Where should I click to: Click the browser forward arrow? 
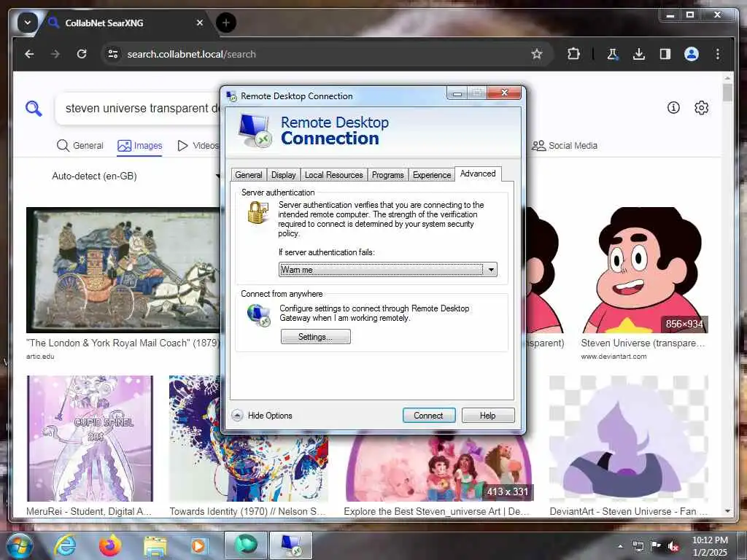(55, 54)
